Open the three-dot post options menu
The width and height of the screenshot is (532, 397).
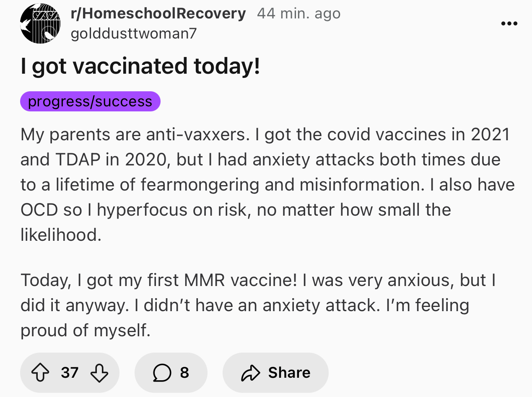(509, 23)
